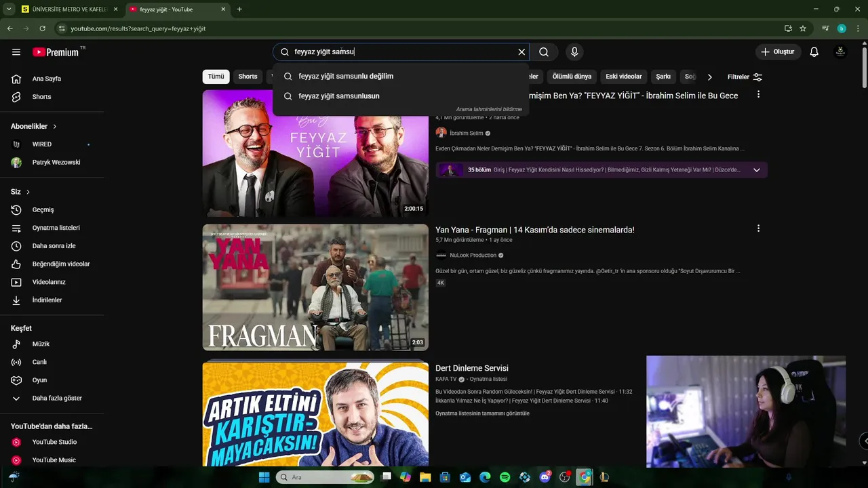
Task: Go to YouTube Premium home logo
Action: (x=56, y=52)
